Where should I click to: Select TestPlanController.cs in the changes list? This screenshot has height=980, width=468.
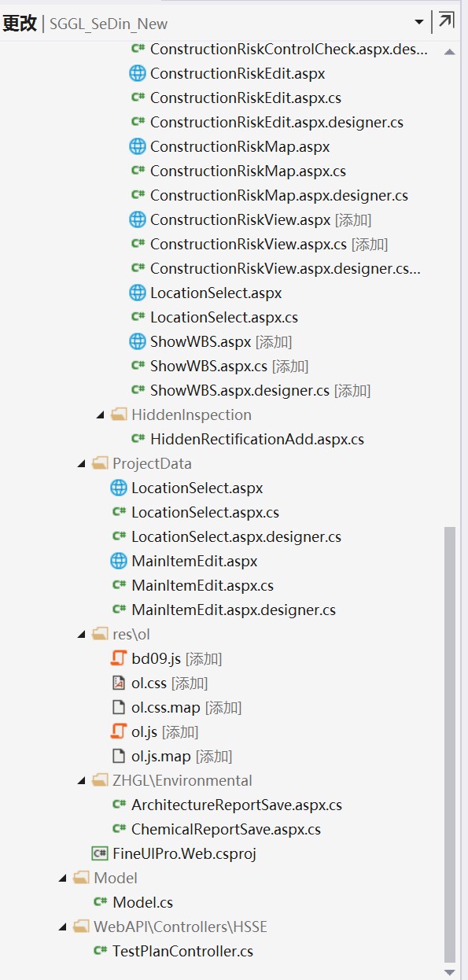[182, 951]
